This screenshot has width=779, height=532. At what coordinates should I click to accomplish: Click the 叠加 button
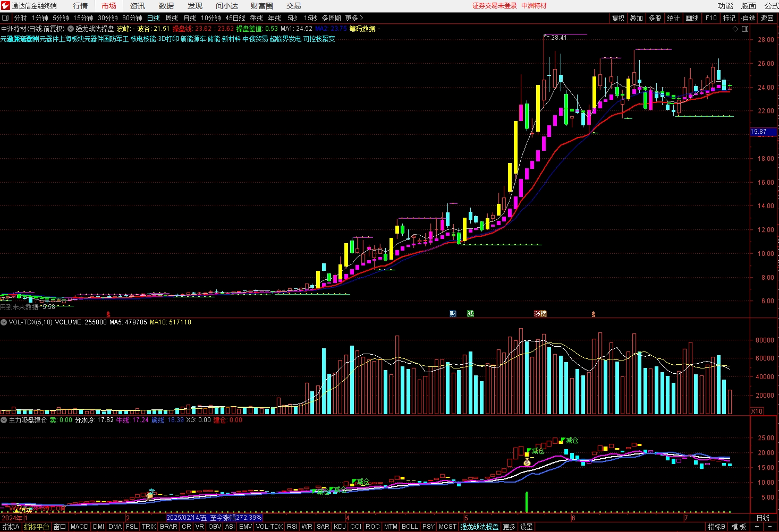(637, 18)
